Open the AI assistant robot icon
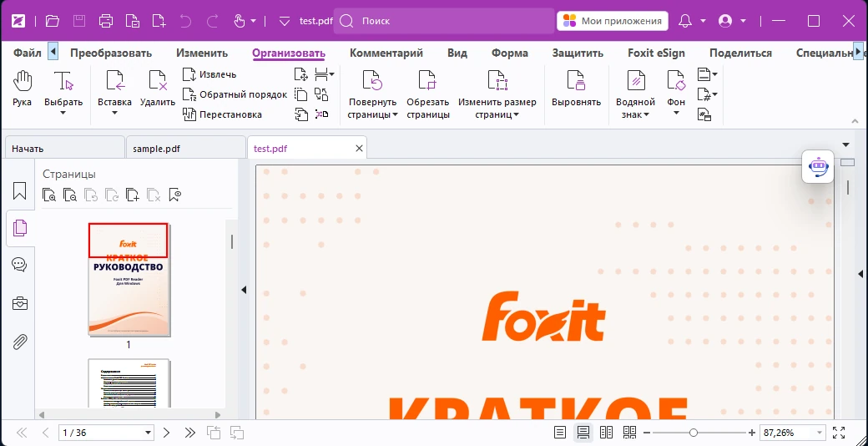The height and width of the screenshot is (446, 868). (x=818, y=166)
